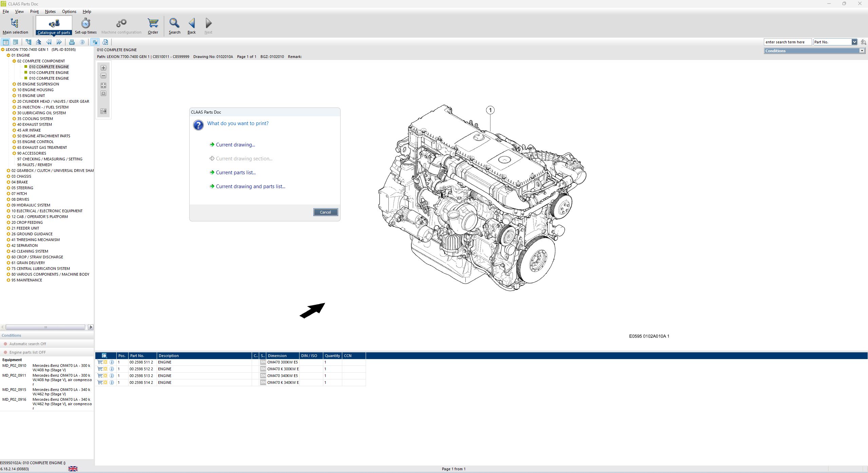Open the Notes menu
Viewport: 868px width, 473px height.
50,12
